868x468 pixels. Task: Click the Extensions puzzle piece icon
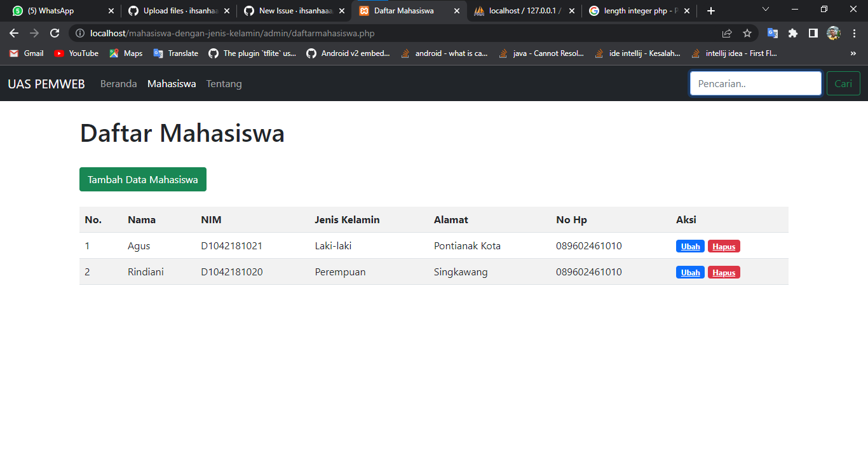point(793,33)
